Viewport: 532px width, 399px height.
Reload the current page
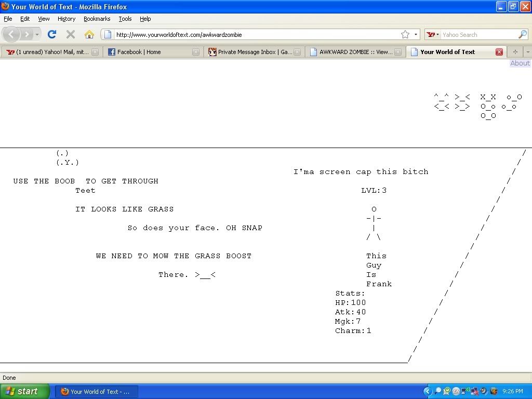[52, 34]
